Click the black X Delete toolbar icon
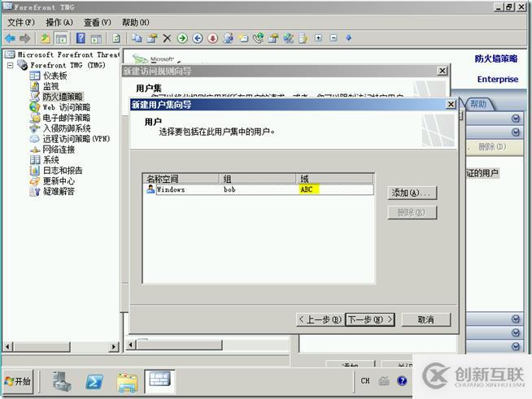The width and height of the screenshot is (532, 399). 167,38
